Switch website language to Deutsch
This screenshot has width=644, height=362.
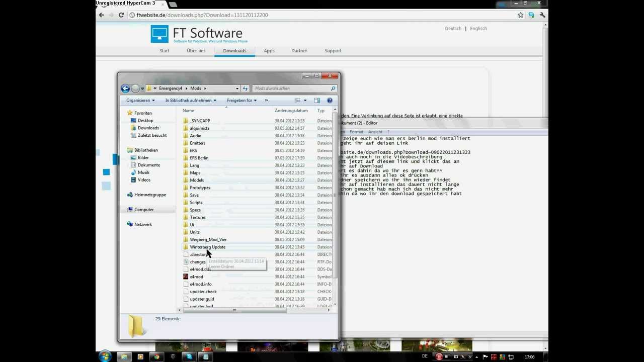pyautogui.click(x=453, y=29)
